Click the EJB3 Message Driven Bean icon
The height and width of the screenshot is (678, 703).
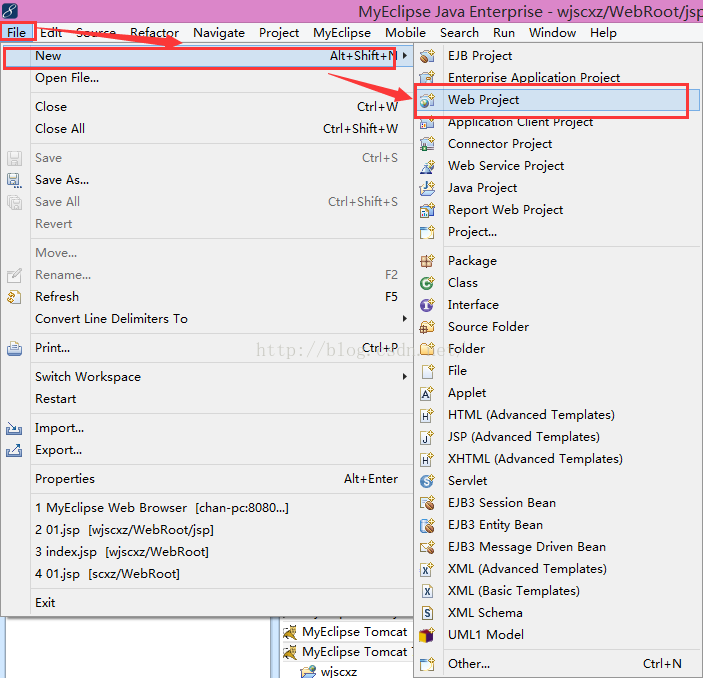[x=427, y=547]
